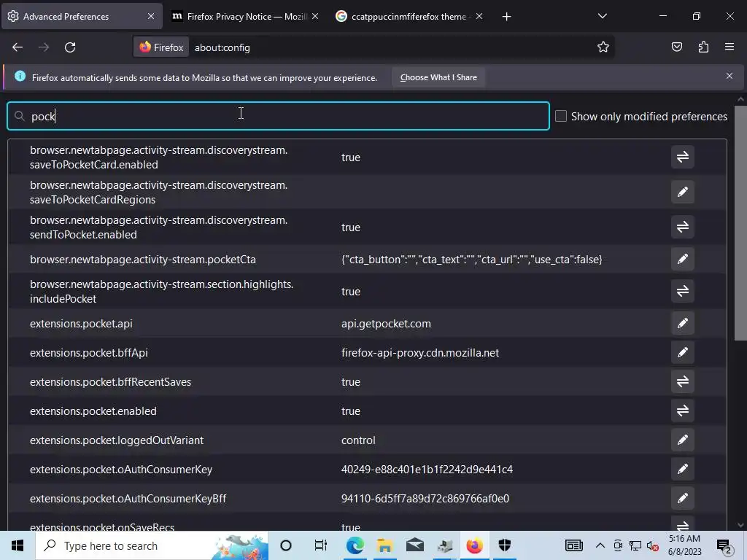The height and width of the screenshot is (560, 747).
Task: Click the preference search field
Action: [x=278, y=116]
